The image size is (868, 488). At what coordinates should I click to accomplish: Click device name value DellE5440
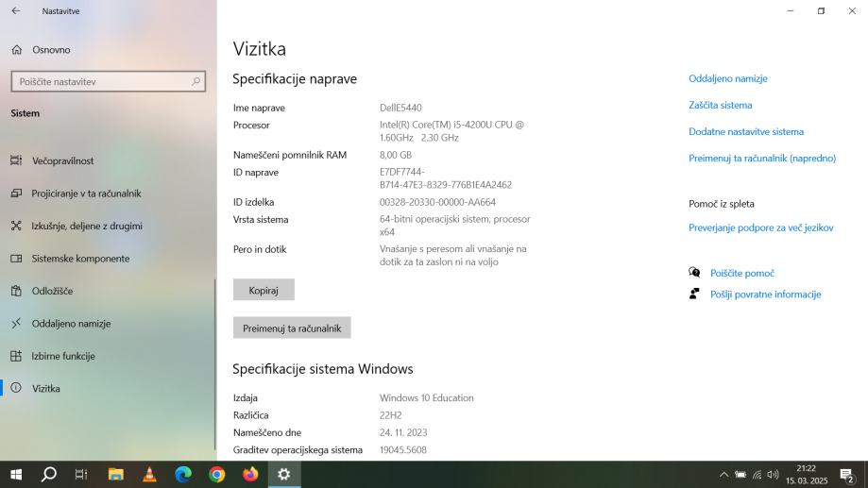tap(400, 108)
